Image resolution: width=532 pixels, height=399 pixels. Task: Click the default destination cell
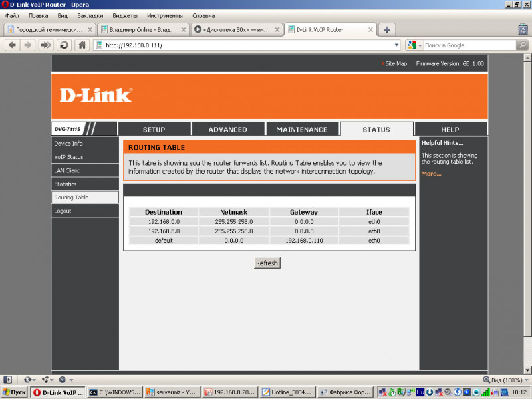tap(164, 241)
